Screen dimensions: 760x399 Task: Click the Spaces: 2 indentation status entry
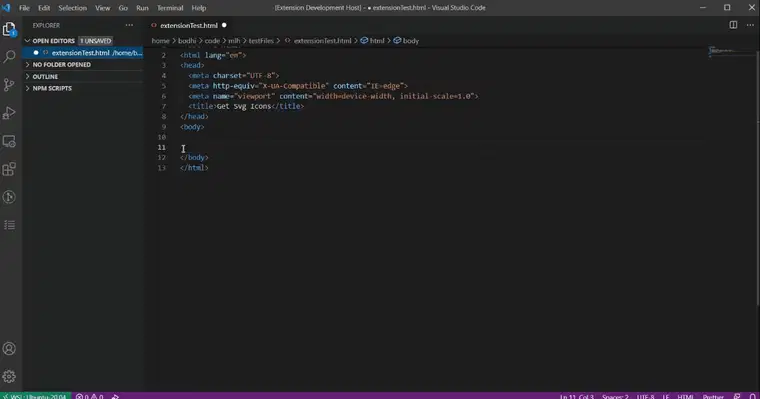click(615, 396)
